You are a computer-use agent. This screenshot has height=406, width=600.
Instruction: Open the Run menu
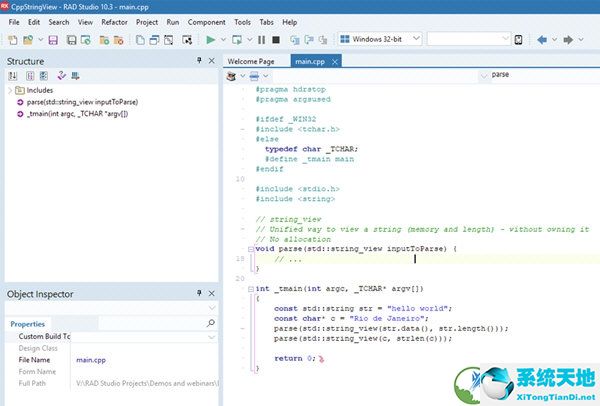click(x=173, y=22)
